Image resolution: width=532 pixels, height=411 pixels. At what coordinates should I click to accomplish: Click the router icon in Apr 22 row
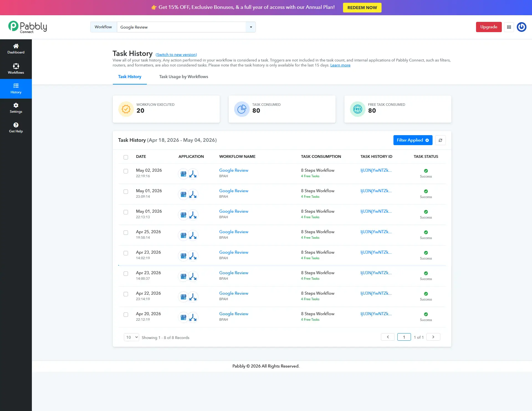193,297
